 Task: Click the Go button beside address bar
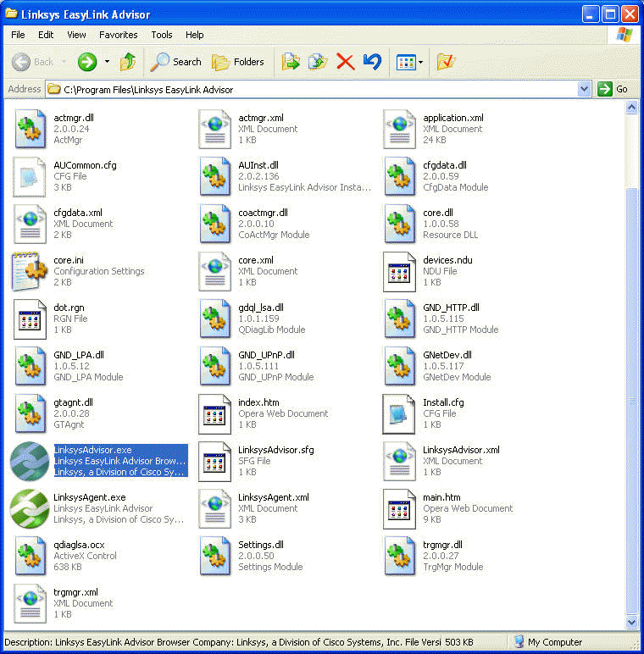tap(613, 89)
